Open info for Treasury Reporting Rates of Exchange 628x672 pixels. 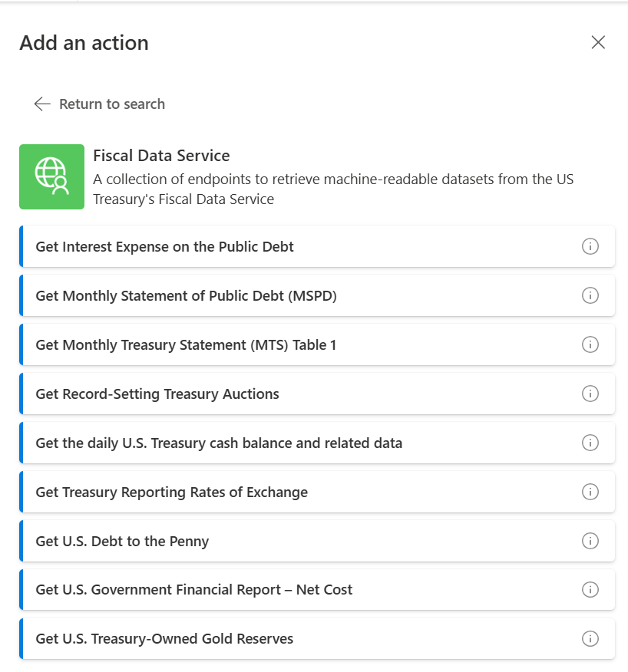(590, 492)
